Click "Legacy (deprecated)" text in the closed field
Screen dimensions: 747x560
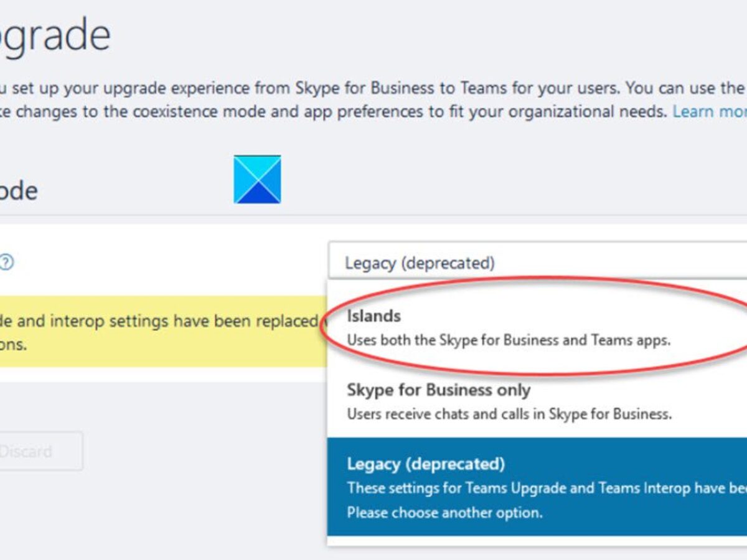point(420,263)
